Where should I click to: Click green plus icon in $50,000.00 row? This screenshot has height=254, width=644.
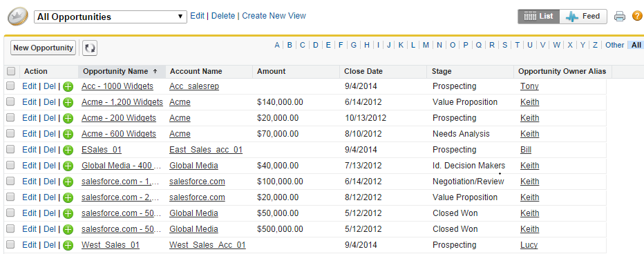(x=68, y=214)
